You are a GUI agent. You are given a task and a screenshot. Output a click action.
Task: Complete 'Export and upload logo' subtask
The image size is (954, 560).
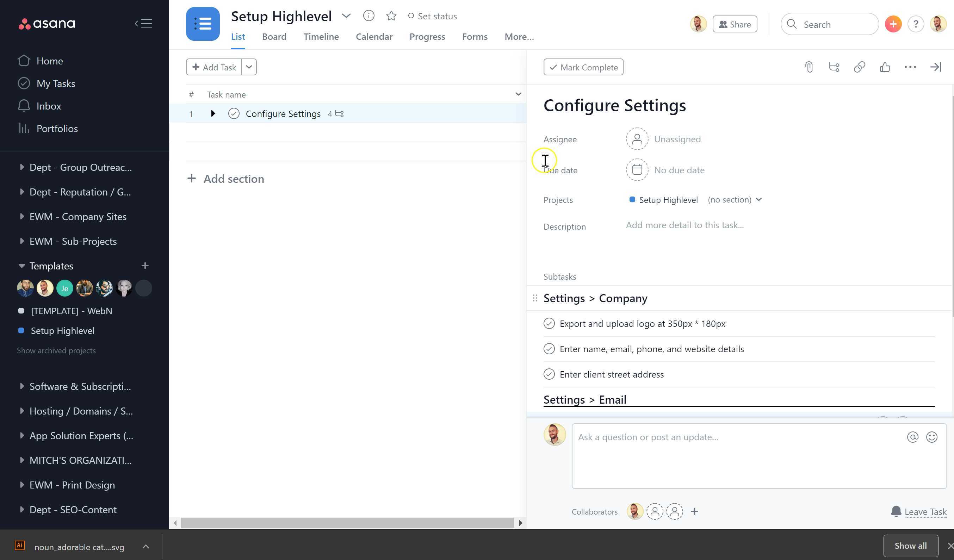point(549,324)
